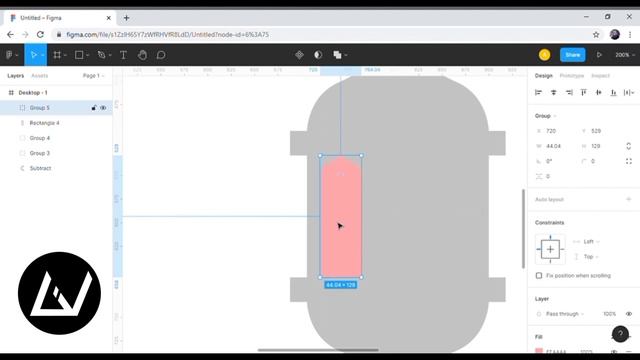Toggle layer visibility eye next to 100%
The width and height of the screenshot is (640, 360).
[x=629, y=314]
